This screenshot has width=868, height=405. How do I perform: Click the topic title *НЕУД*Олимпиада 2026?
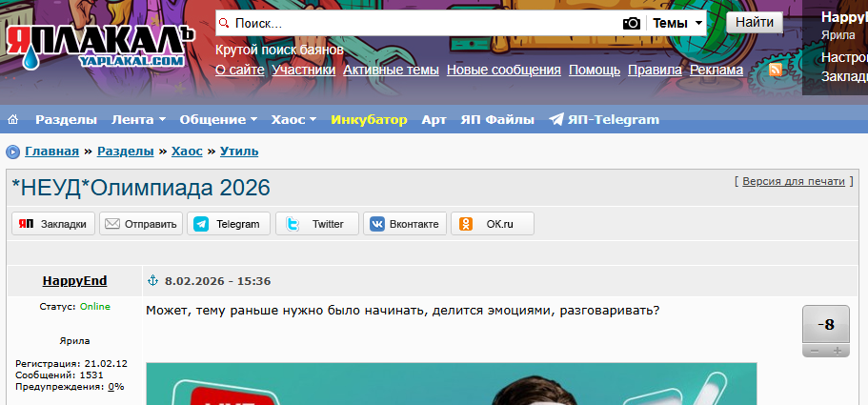[x=141, y=189]
